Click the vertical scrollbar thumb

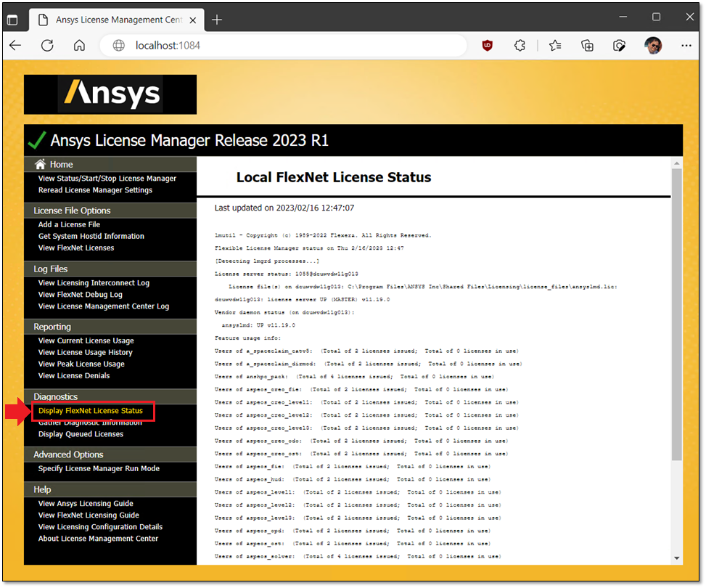pos(677,314)
